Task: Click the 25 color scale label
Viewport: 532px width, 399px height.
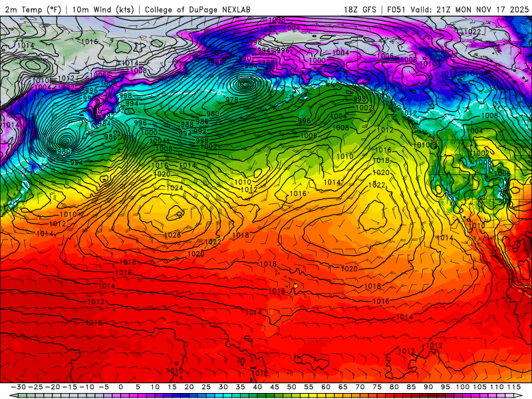Action: coord(206,387)
